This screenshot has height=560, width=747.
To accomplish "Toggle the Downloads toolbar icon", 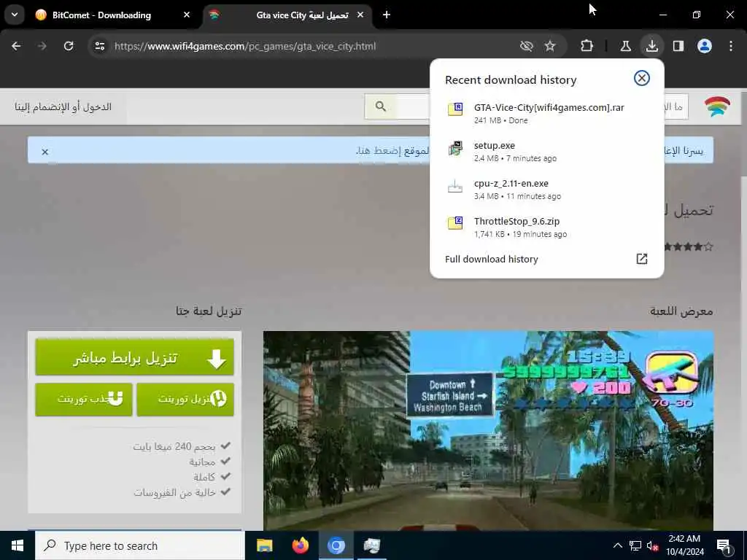I will coord(651,46).
